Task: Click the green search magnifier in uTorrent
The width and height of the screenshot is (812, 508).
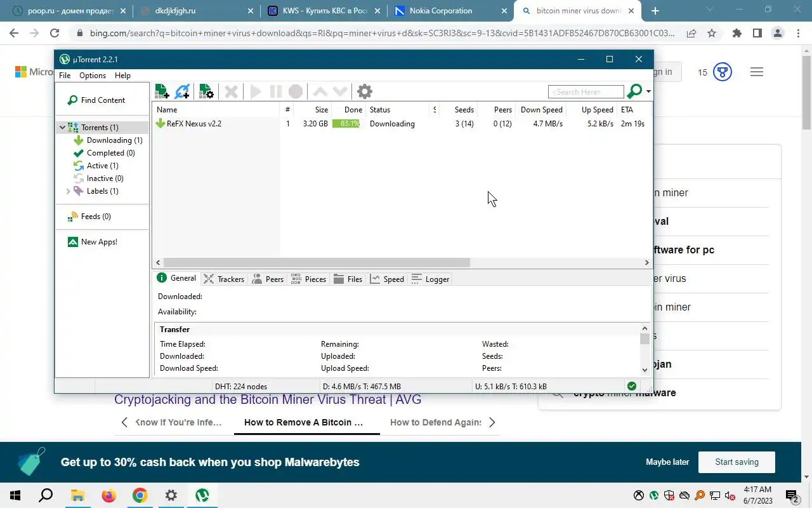Action: point(634,91)
